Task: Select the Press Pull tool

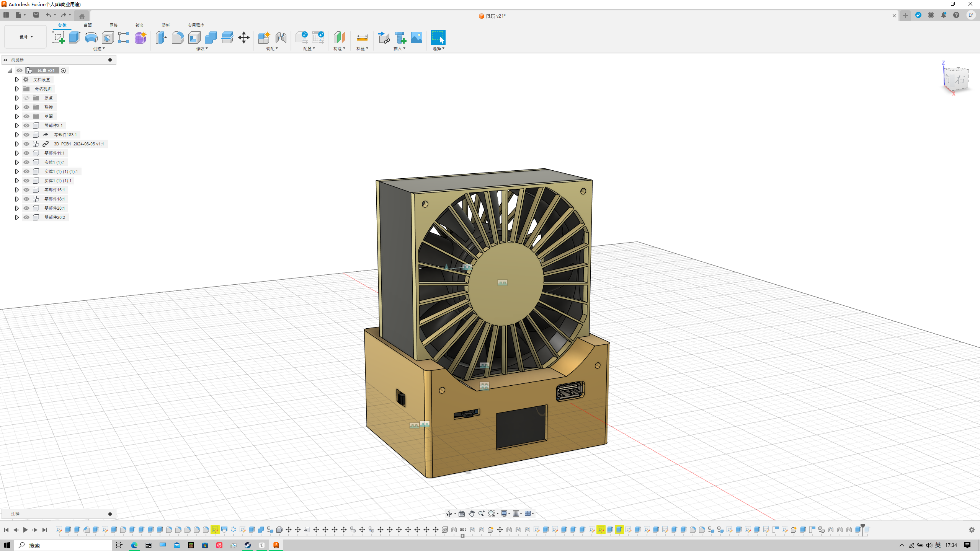Action: 161,37
